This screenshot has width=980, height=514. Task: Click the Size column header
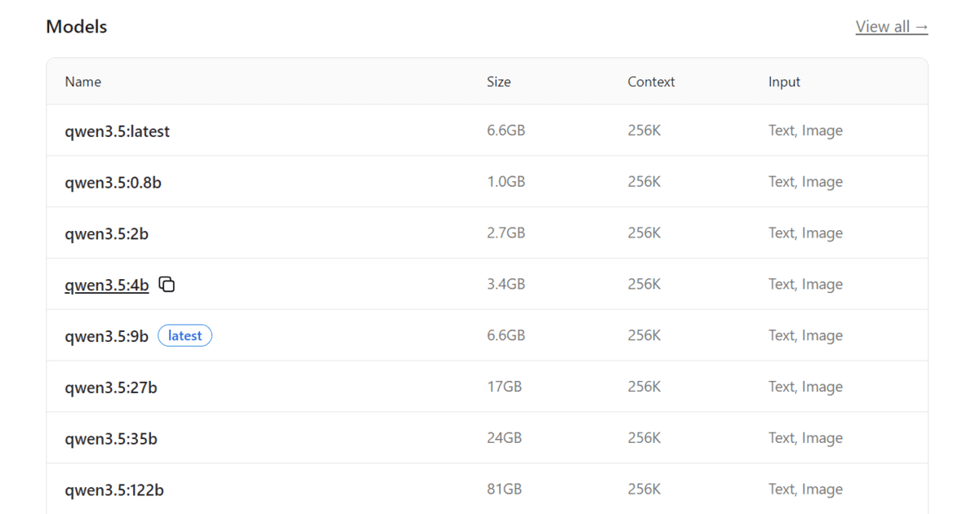point(498,82)
